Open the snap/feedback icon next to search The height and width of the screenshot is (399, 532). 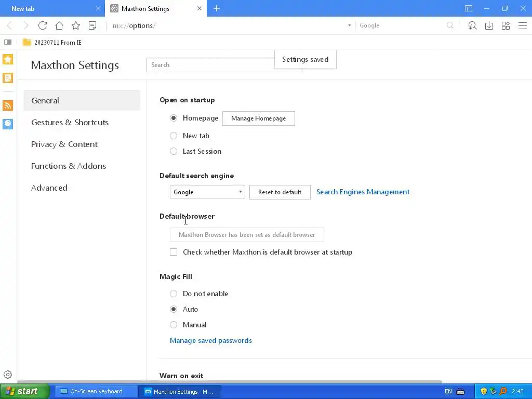point(472,25)
